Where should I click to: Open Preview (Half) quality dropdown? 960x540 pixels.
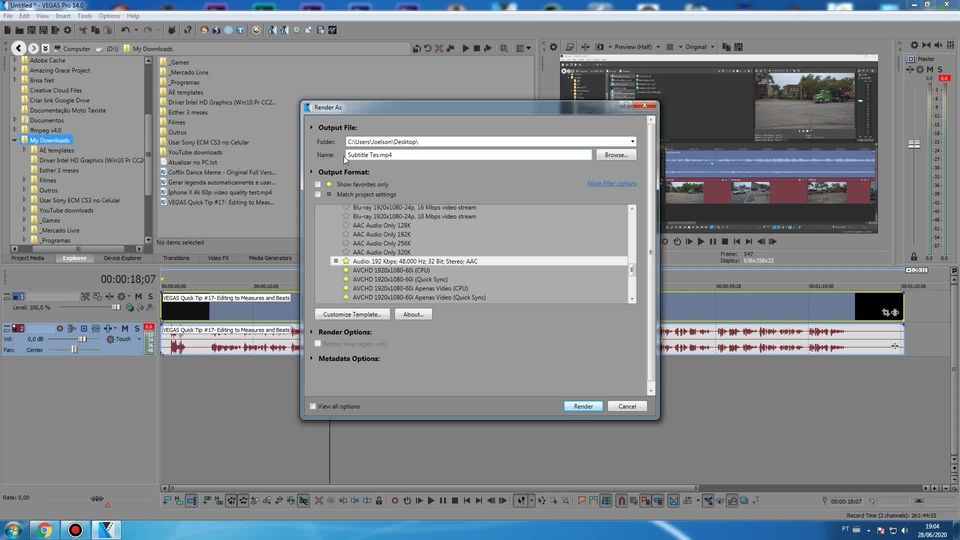[x=637, y=47]
